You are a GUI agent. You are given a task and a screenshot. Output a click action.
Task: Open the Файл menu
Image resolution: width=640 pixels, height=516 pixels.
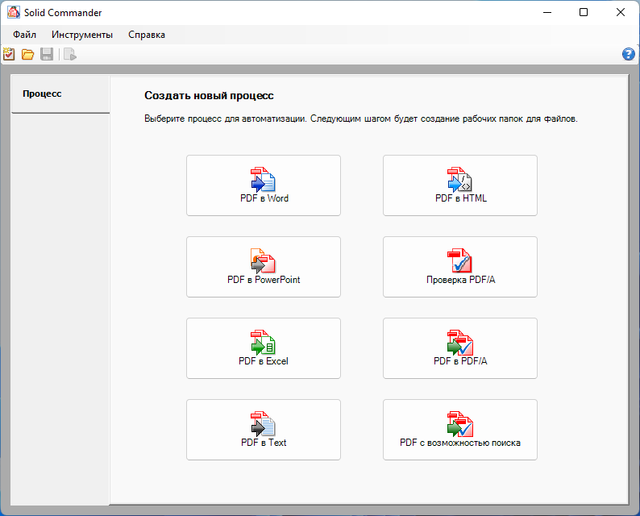(25, 34)
